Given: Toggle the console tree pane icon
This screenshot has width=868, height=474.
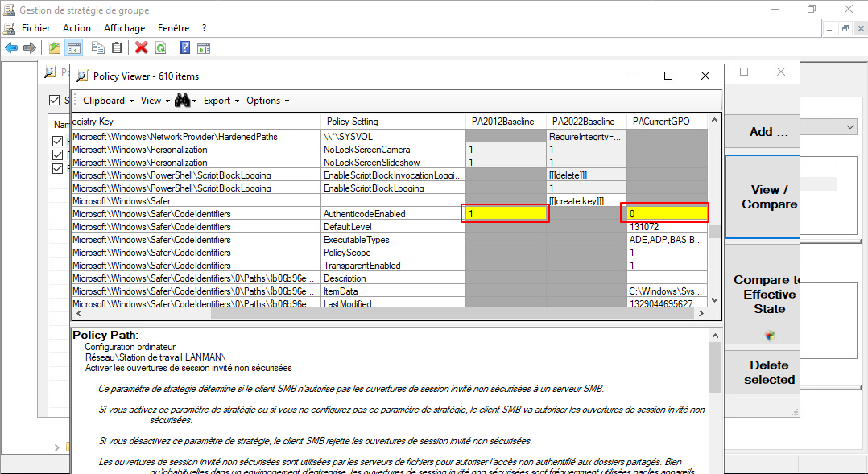Looking at the screenshot, I should tap(73, 47).
